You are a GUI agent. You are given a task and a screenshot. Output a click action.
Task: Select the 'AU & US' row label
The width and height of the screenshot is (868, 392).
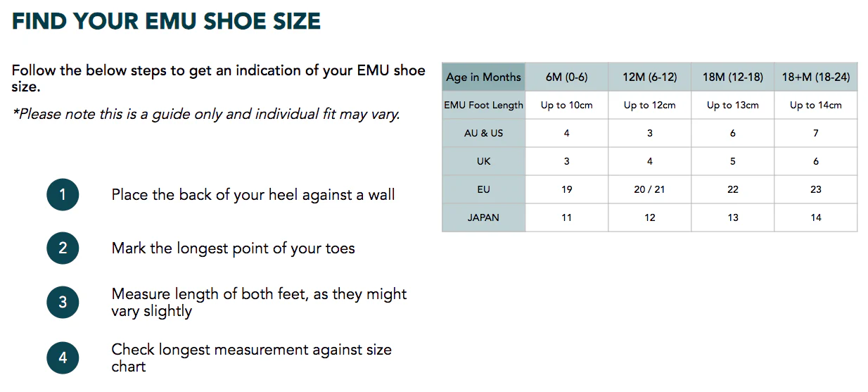483,133
